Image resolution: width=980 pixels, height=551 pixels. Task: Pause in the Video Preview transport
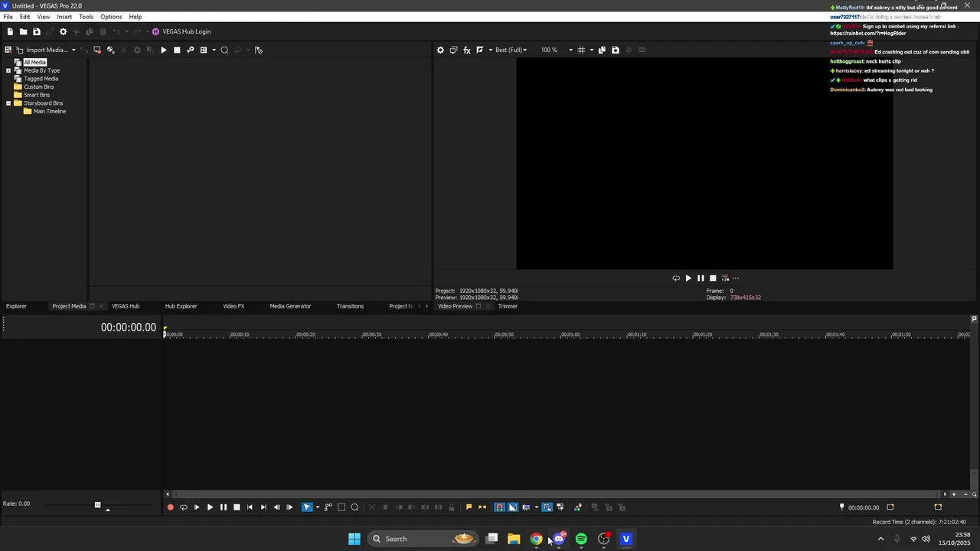pos(701,279)
